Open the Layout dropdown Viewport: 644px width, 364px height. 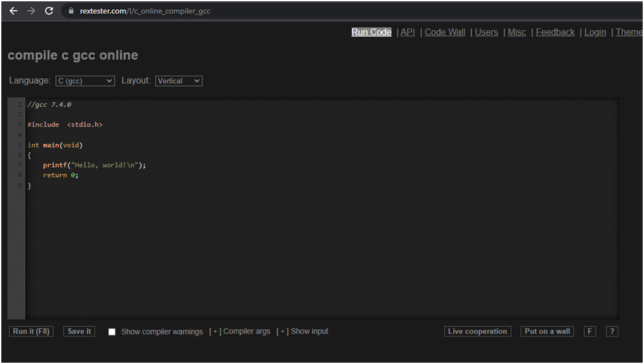pyautogui.click(x=178, y=81)
